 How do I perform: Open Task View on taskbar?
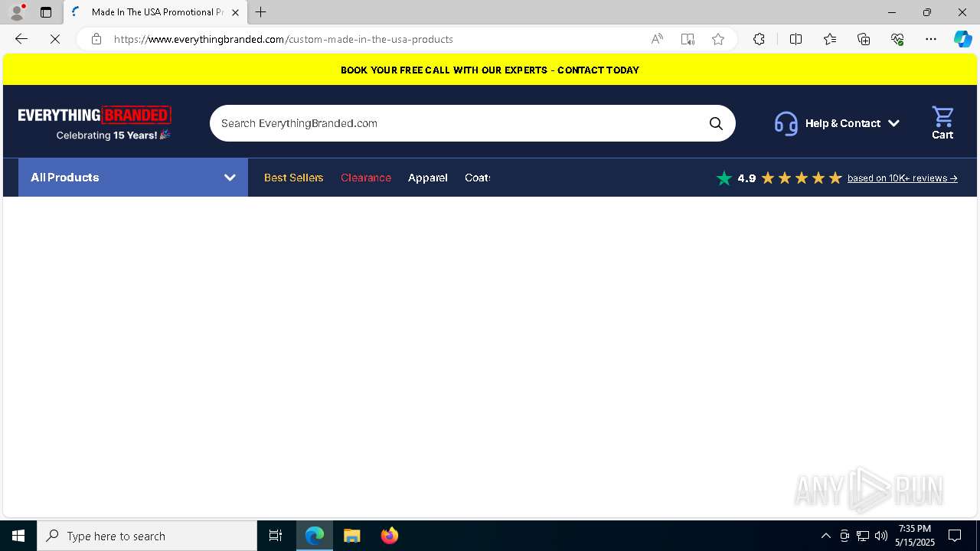click(276, 536)
